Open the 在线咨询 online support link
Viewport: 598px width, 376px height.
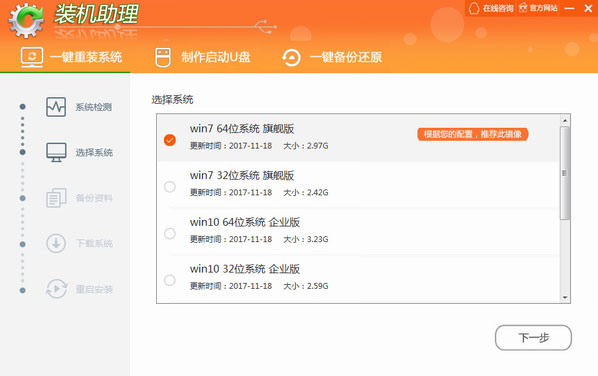click(x=491, y=8)
